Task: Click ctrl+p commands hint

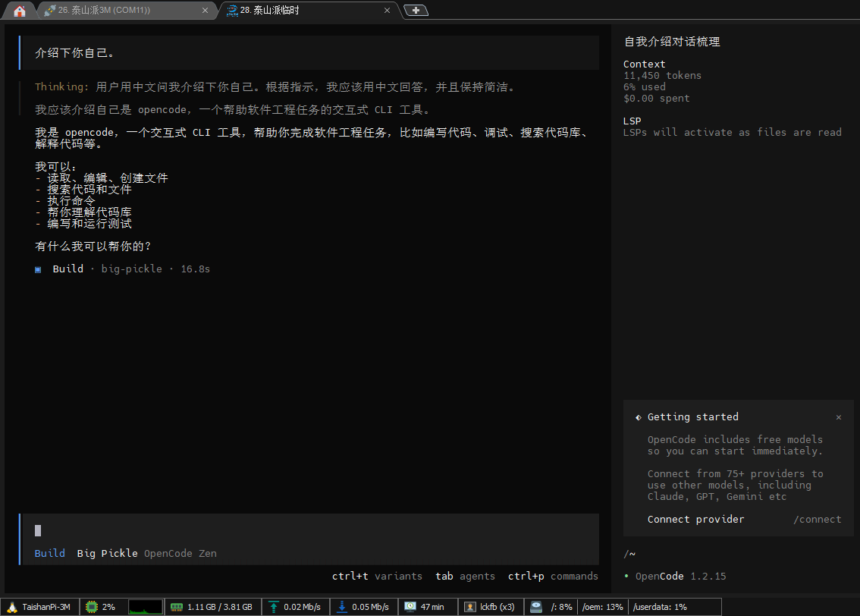Action: [x=553, y=576]
